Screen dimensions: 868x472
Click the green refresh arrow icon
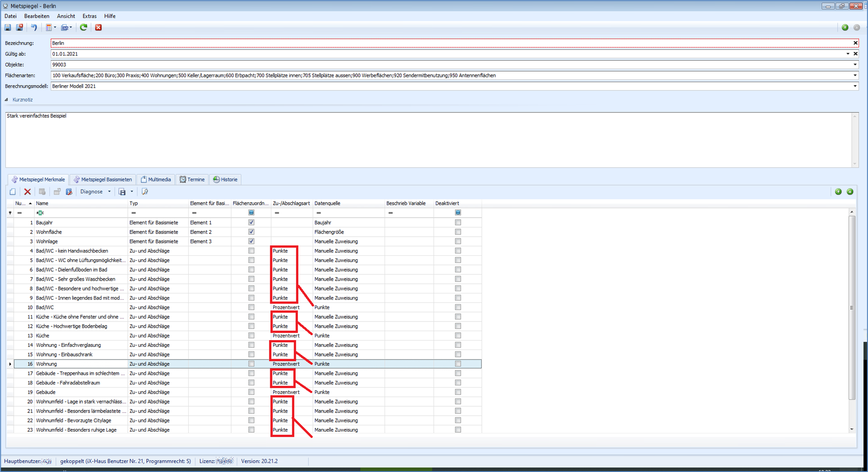[83, 28]
